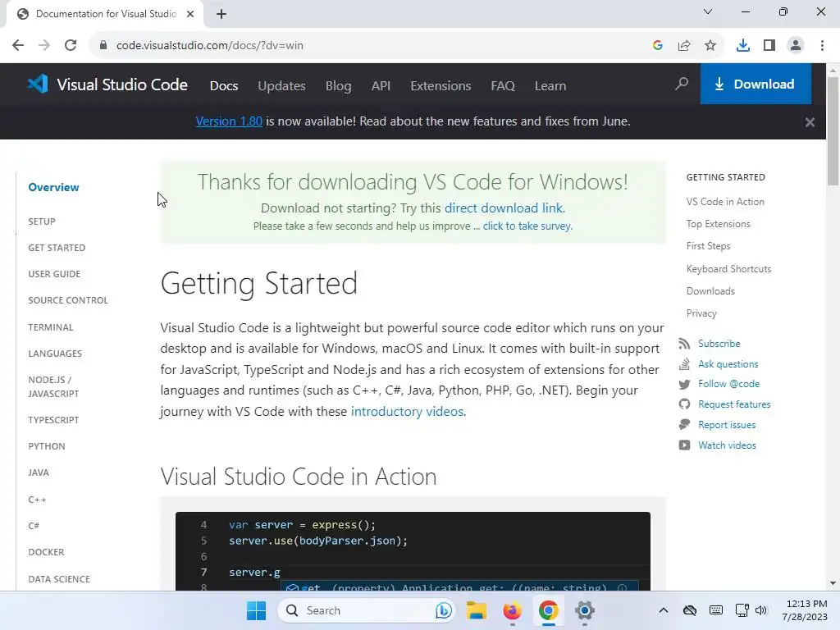Open the Version 1.80 link
The image size is (840, 630).
(x=229, y=121)
